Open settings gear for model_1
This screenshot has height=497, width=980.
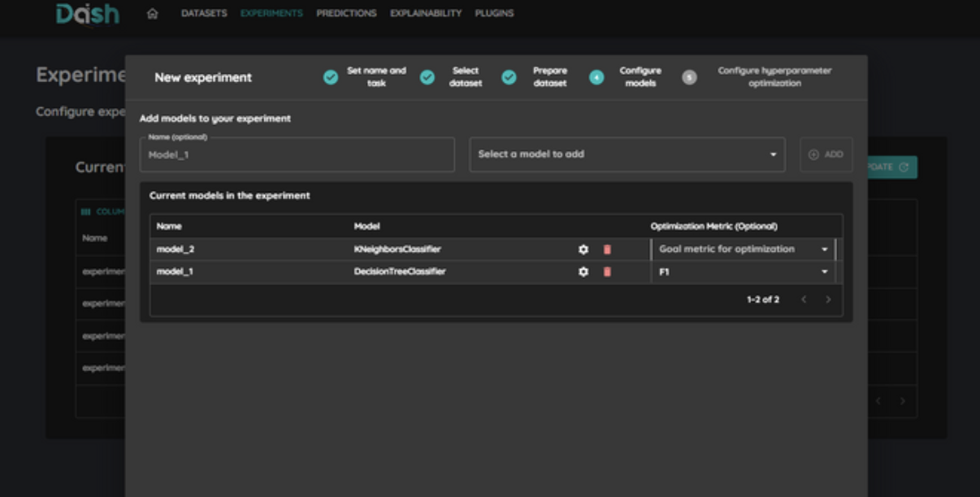tap(583, 271)
